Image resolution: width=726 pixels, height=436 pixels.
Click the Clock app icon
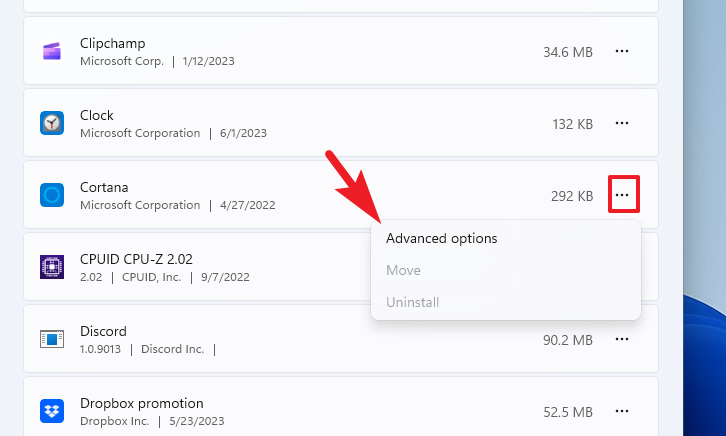[x=52, y=123]
